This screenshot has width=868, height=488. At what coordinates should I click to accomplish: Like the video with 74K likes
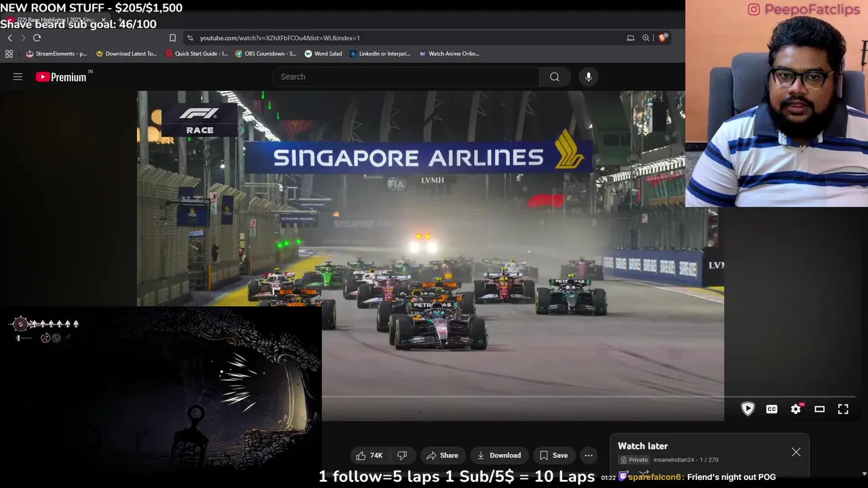coord(369,455)
